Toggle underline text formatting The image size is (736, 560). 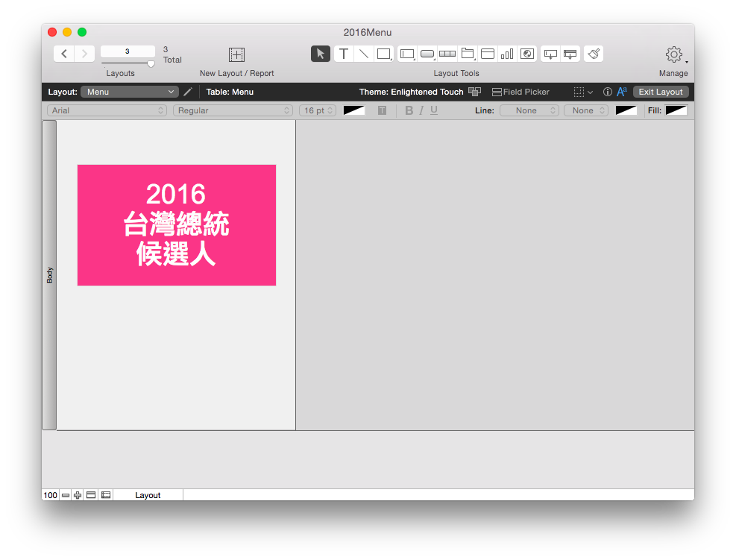[x=433, y=110]
